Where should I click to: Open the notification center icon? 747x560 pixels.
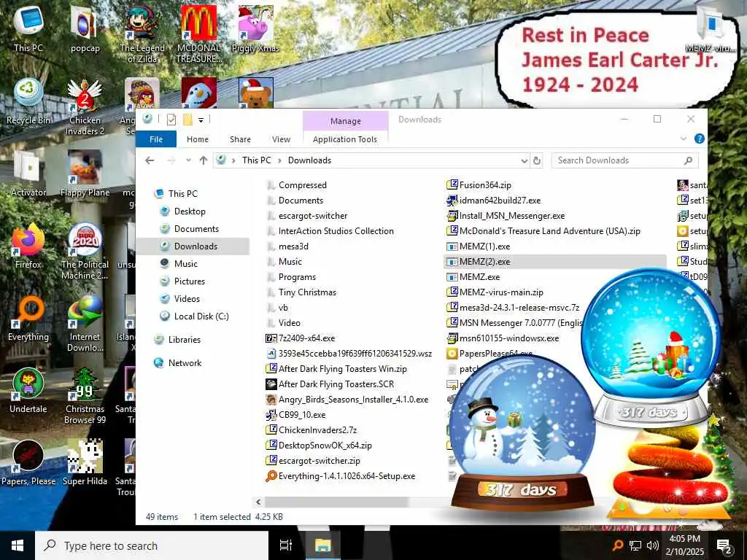[724, 546]
